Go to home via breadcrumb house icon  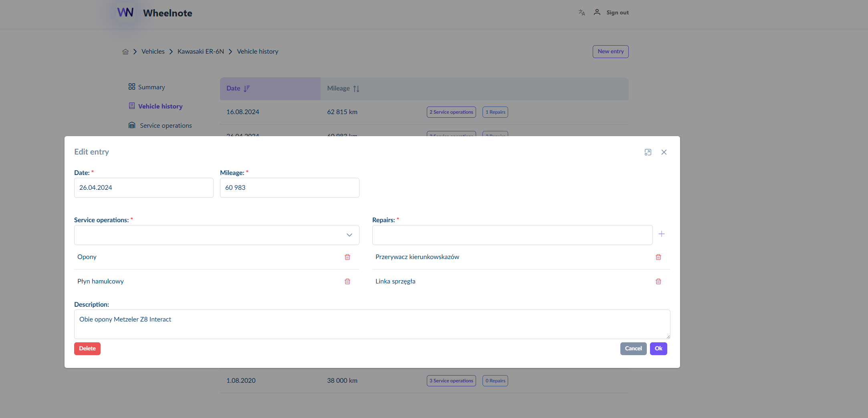point(125,52)
